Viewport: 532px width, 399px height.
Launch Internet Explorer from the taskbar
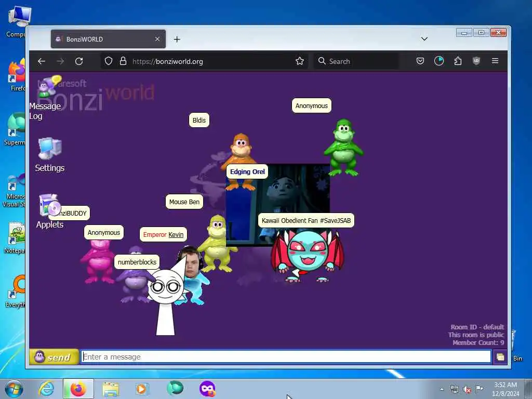[46, 389]
